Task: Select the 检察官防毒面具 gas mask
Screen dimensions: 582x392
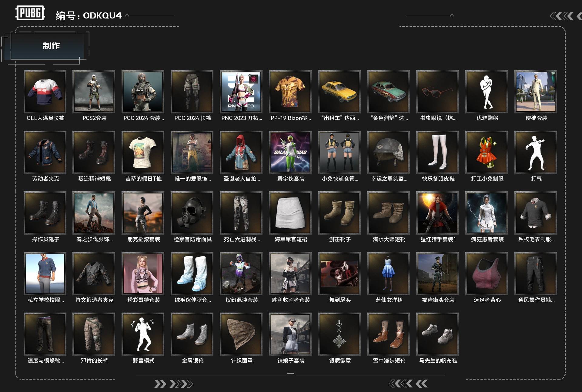Action: tap(192, 213)
